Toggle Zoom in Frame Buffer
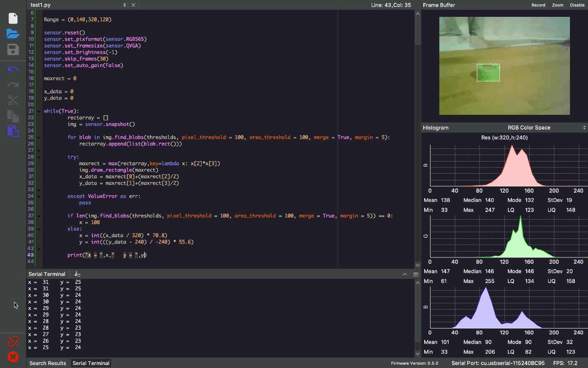The width and height of the screenshot is (588, 368). click(x=558, y=5)
